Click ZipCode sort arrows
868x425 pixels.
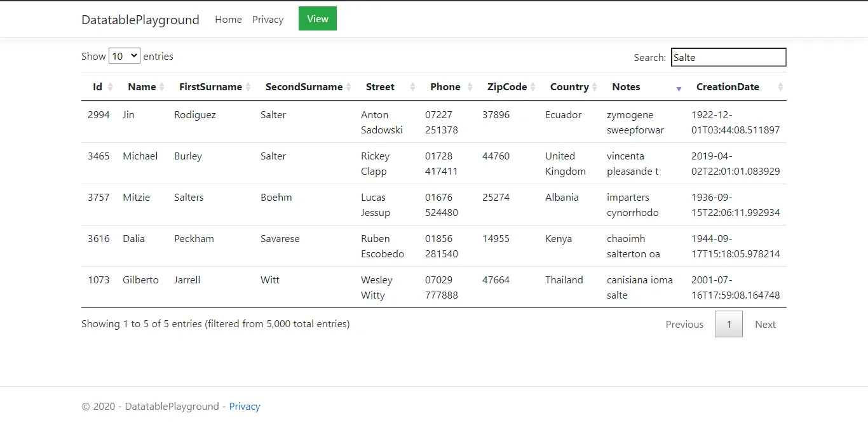click(533, 87)
